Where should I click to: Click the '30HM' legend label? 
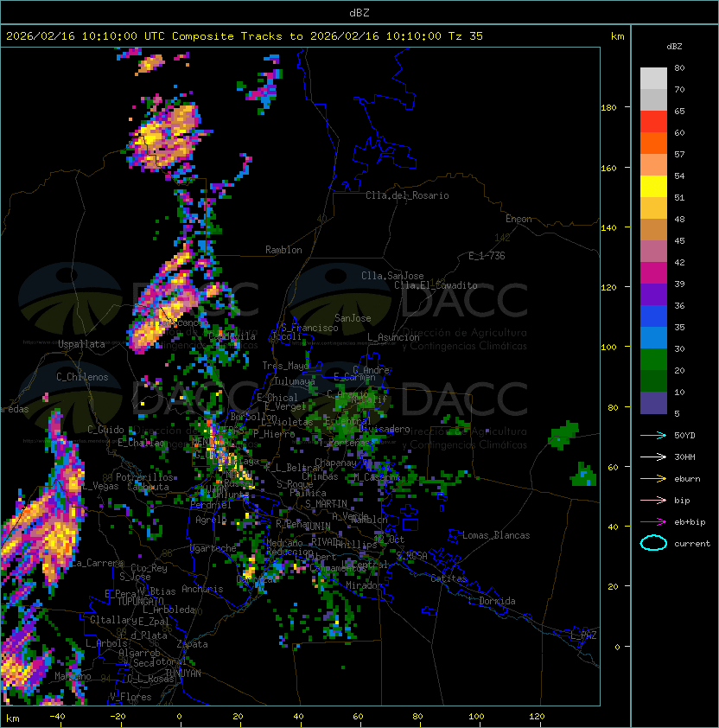(684, 457)
